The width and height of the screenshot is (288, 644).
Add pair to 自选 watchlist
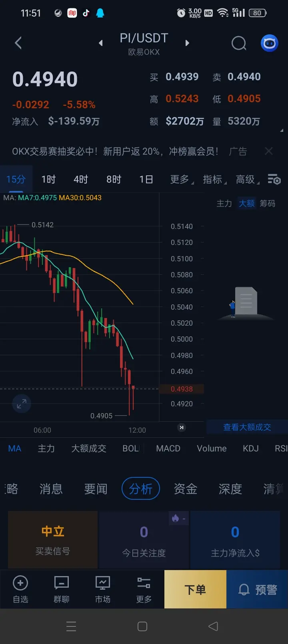[20, 589]
